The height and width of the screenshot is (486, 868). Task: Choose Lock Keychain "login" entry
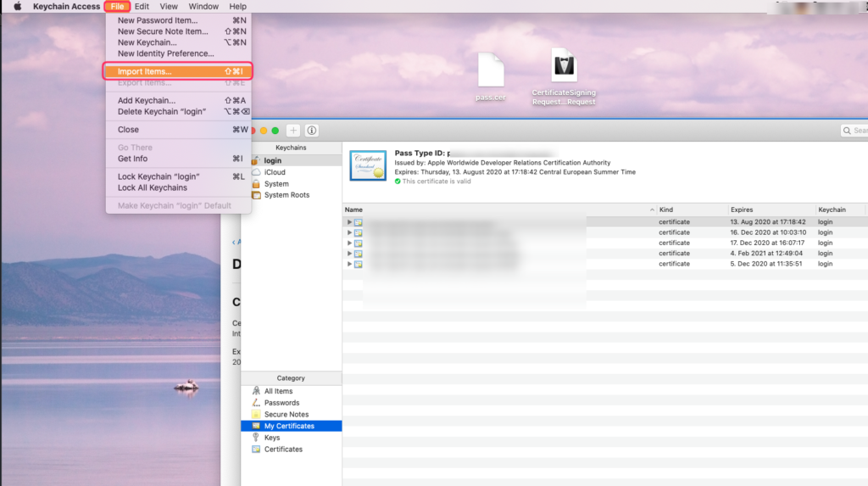click(x=178, y=176)
